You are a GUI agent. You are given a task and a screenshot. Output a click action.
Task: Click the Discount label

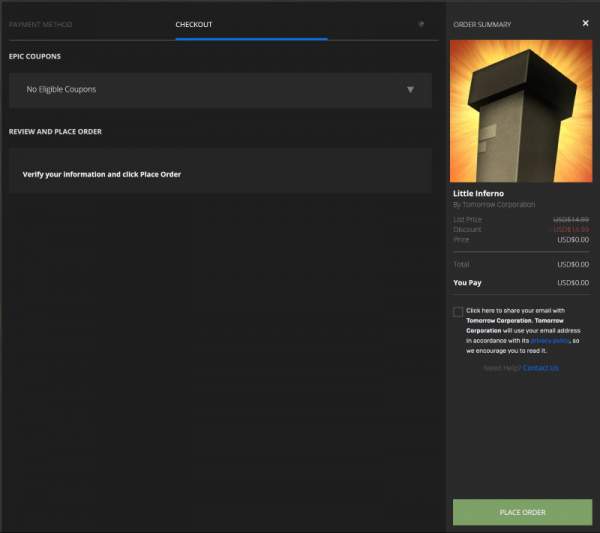467,230
